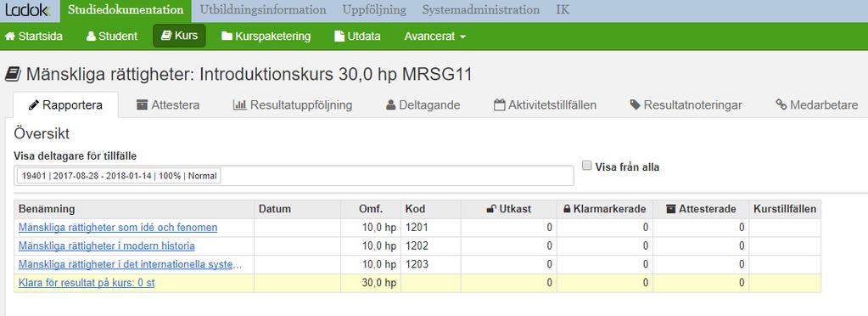Open the Medarbetare tab
Screen dimensions: 868x316
coord(817,104)
